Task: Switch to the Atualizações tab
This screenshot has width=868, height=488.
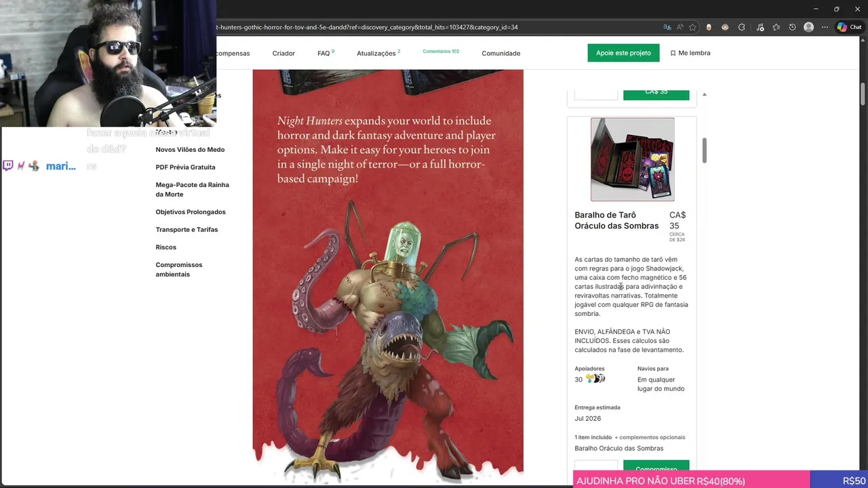Action: [x=378, y=53]
